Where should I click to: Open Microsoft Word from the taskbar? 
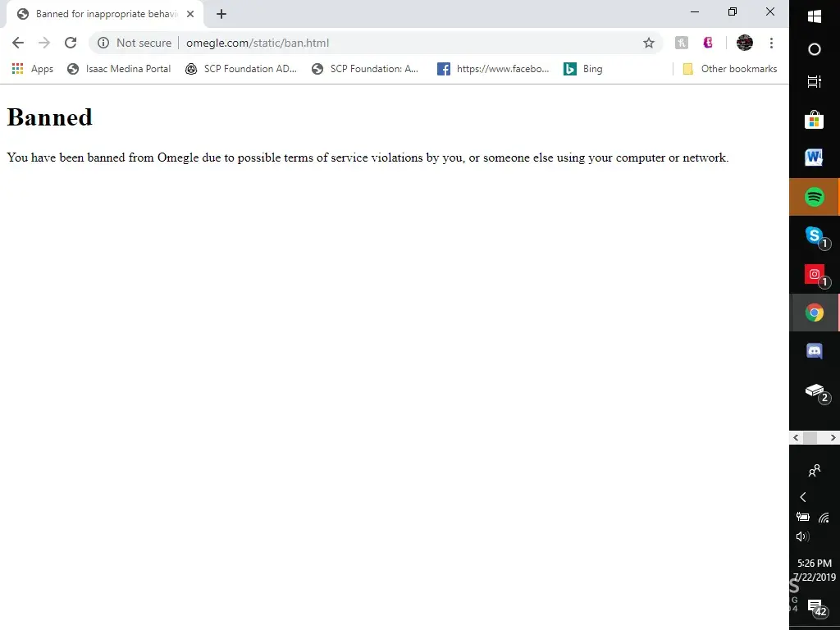[815, 157]
